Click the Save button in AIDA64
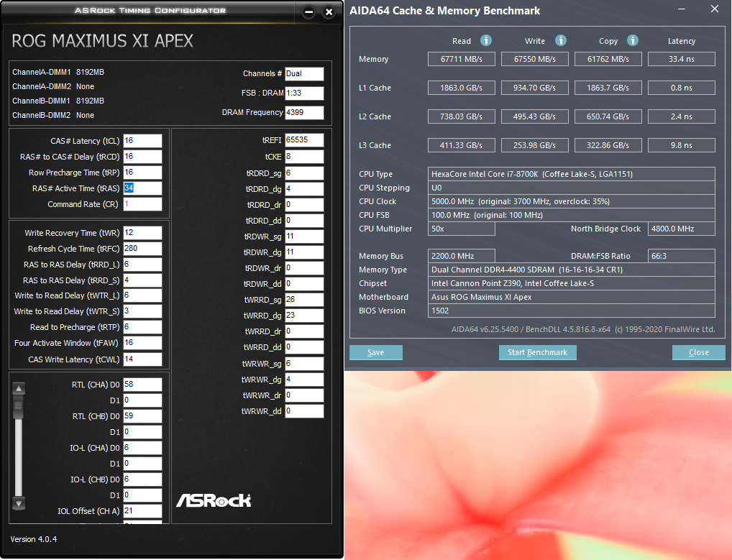 [376, 352]
